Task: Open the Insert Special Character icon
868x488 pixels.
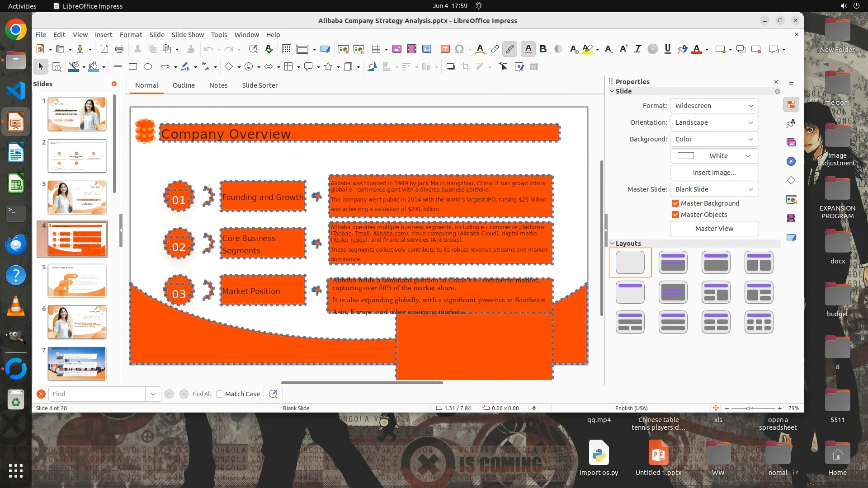Action: click(x=459, y=49)
